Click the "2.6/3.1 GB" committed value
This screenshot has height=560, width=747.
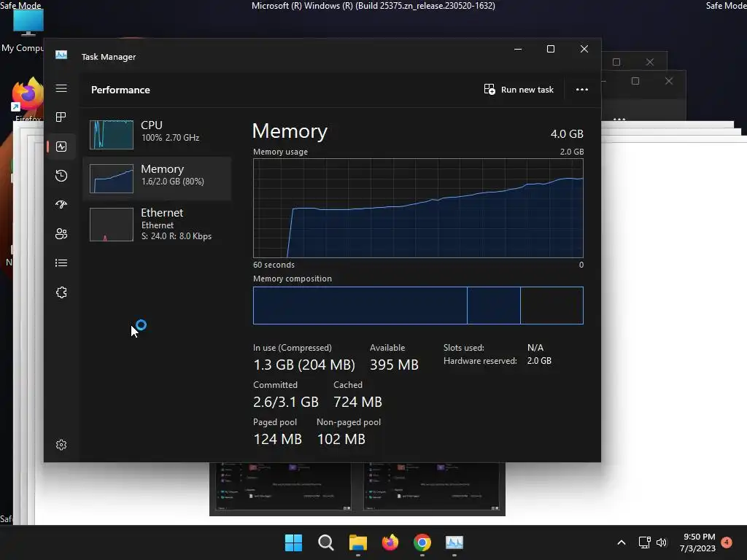pos(285,402)
